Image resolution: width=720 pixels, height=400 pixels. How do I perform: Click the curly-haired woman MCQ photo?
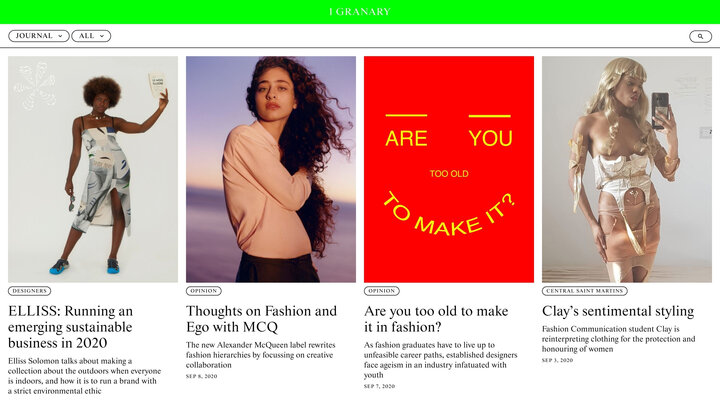(271, 169)
